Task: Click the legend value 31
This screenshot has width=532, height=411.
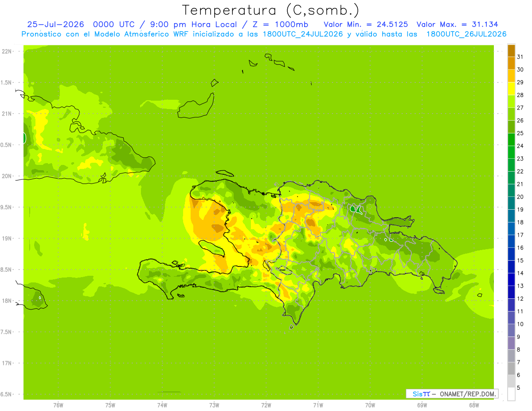Action: tap(520, 57)
